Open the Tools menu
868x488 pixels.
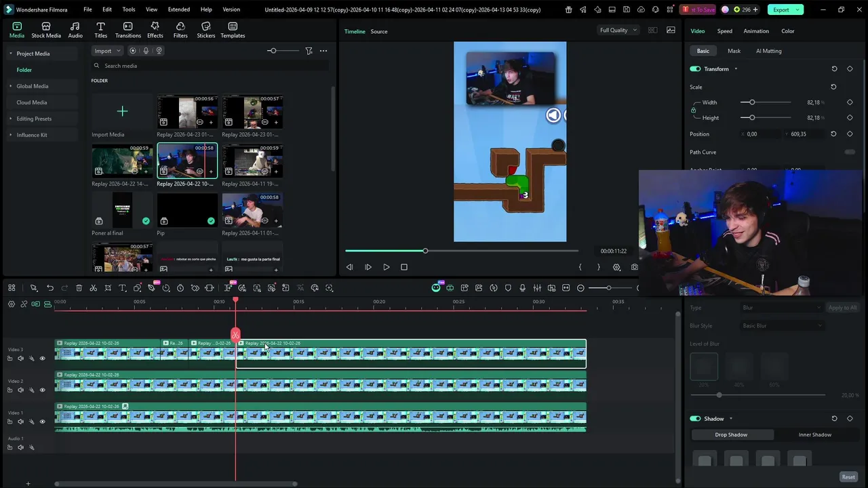point(129,9)
